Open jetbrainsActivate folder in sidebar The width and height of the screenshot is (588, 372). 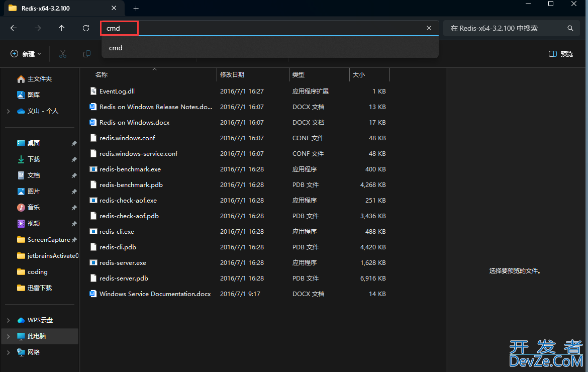point(48,256)
